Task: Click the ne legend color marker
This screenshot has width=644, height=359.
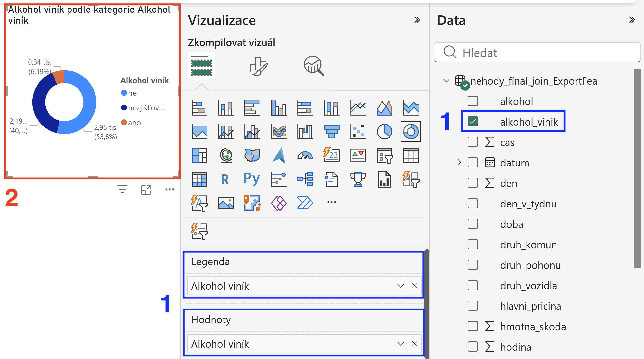Action: coord(124,93)
